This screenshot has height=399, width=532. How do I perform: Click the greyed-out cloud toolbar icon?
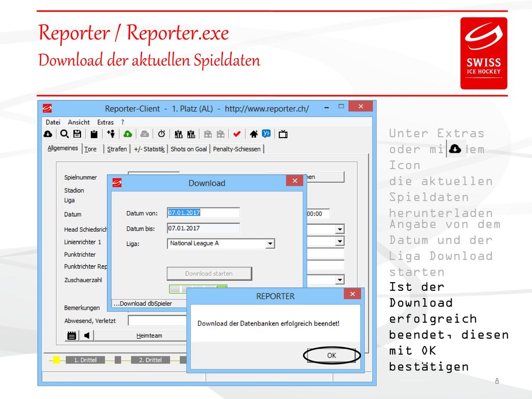[144, 135]
